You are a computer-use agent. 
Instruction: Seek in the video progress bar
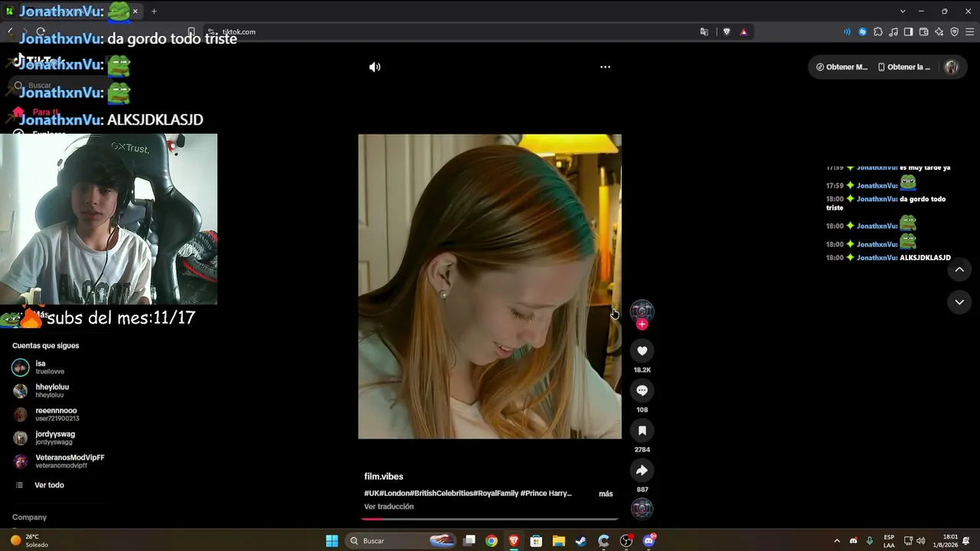(490, 519)
